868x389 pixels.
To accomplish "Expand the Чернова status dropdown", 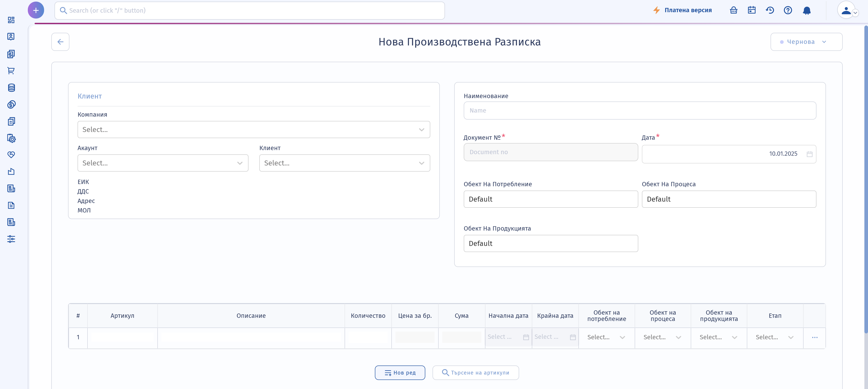I will click(806, 42).
